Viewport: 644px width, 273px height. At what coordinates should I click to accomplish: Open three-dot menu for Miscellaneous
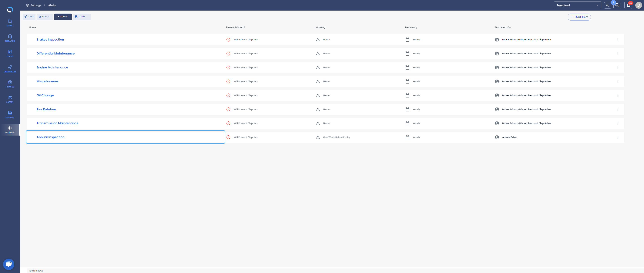618,81
